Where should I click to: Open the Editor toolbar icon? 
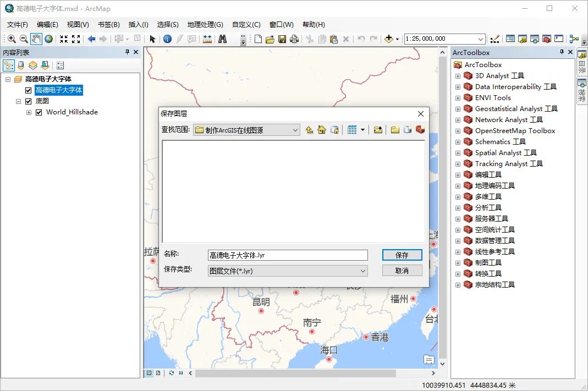[x=494, y=38]
